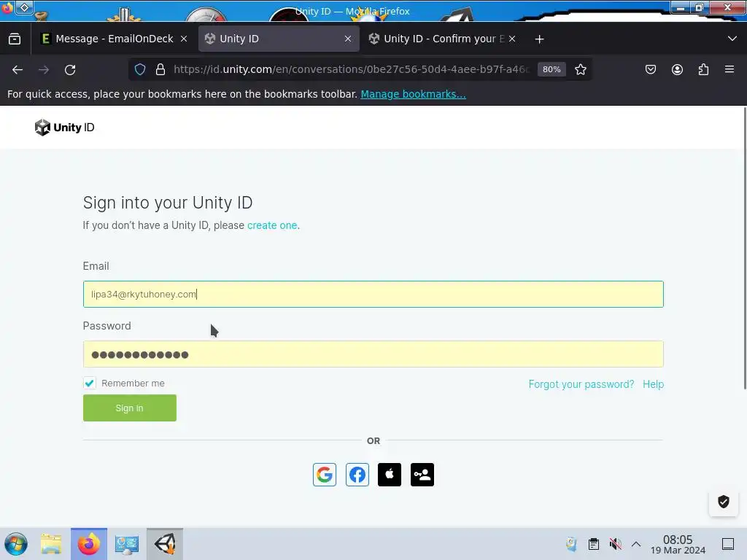This screenshot has width=747, height=560.
Task: Open the taskbar clock and date
Action: coord(678,544)
